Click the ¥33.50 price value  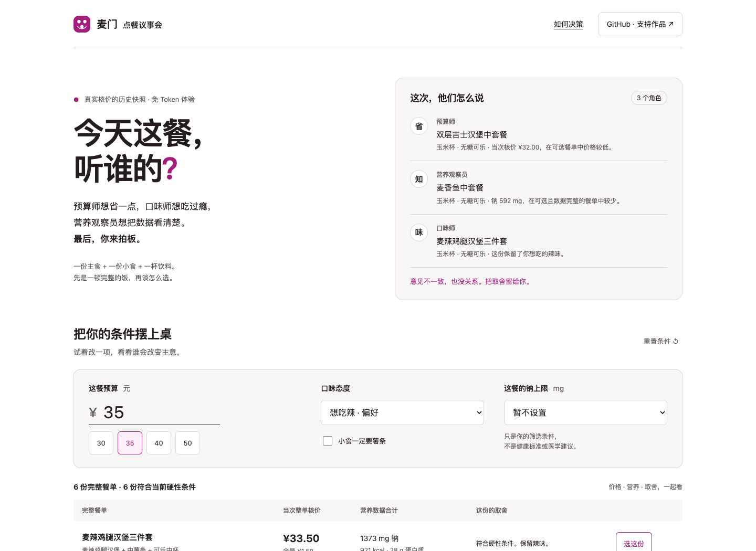(301, 538)
